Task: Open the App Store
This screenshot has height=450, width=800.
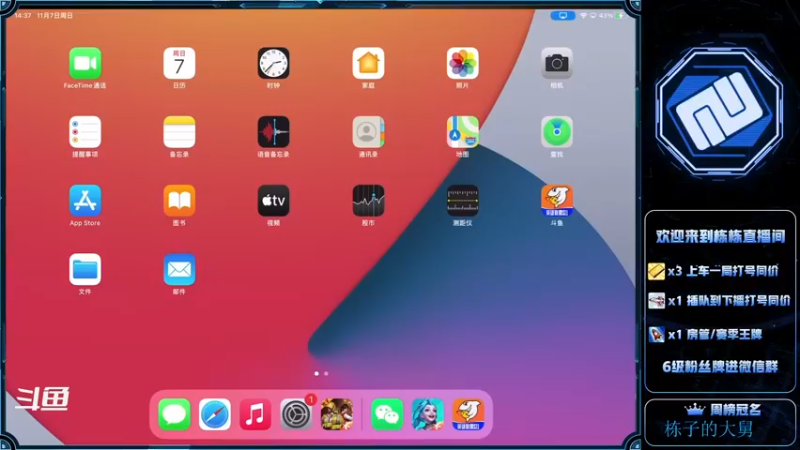Action: pos(85,201)
